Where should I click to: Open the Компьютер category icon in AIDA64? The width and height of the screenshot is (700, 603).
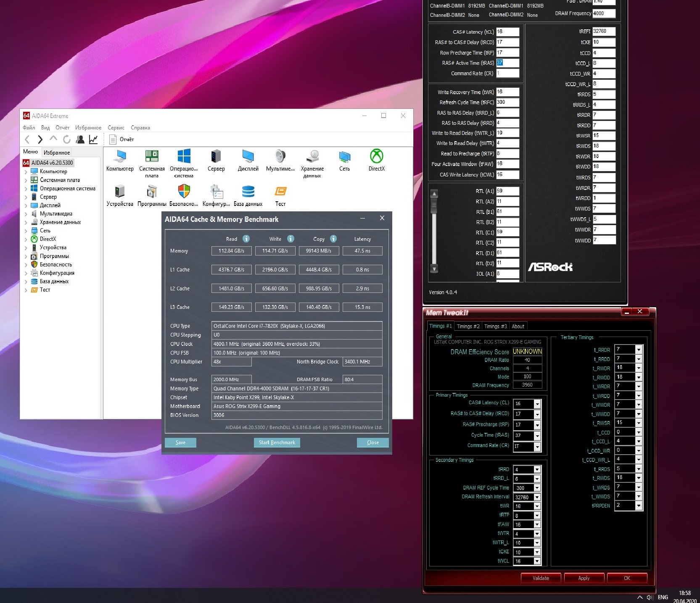pyautogui.click(x=120, y=157)
